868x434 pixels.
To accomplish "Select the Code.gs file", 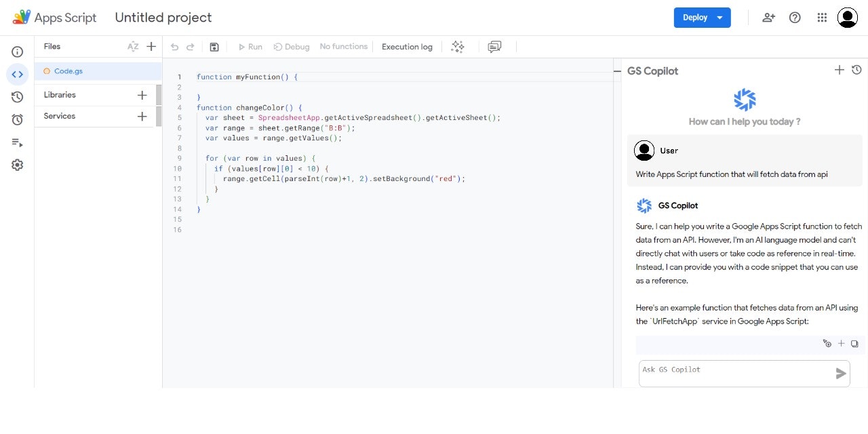I will [x=98, y=71].
